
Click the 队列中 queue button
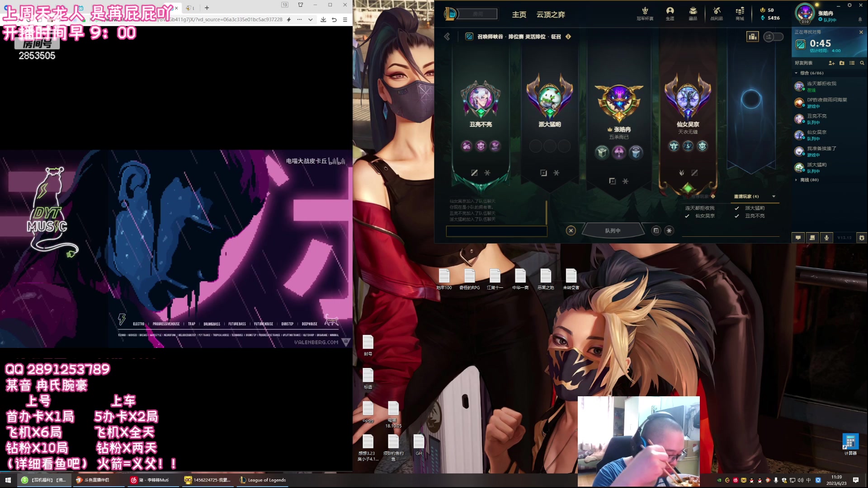point(613,230)
